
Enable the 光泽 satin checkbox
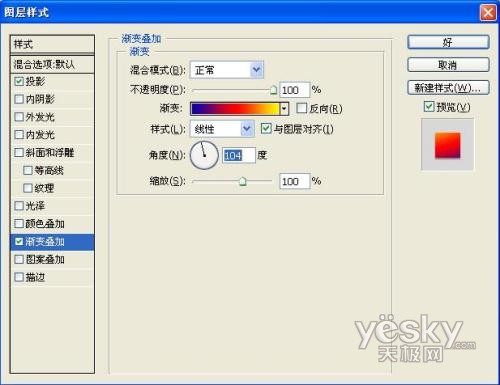19,206
